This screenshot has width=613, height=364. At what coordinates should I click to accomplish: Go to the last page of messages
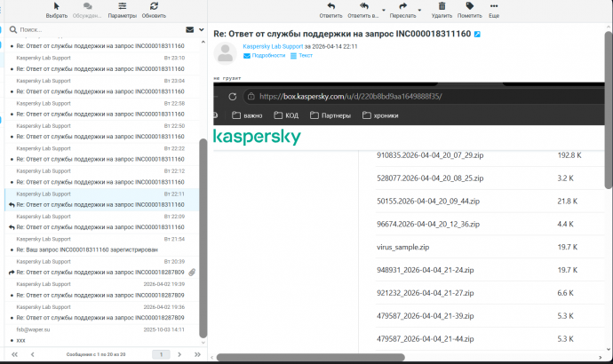[x=197, y=354]
